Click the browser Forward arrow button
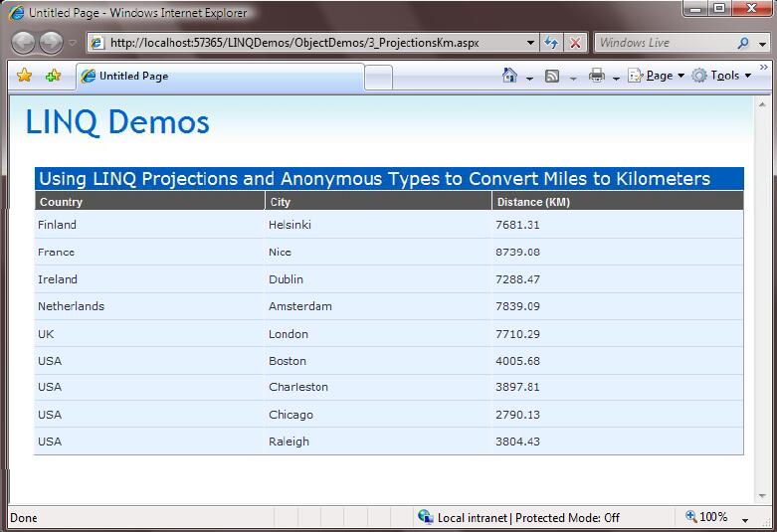Screen dimensions: 777x532 click(52, 43)
